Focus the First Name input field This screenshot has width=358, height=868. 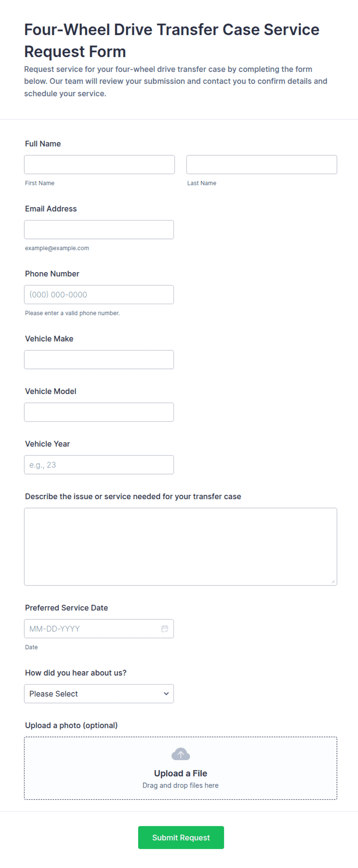point(99,165)
